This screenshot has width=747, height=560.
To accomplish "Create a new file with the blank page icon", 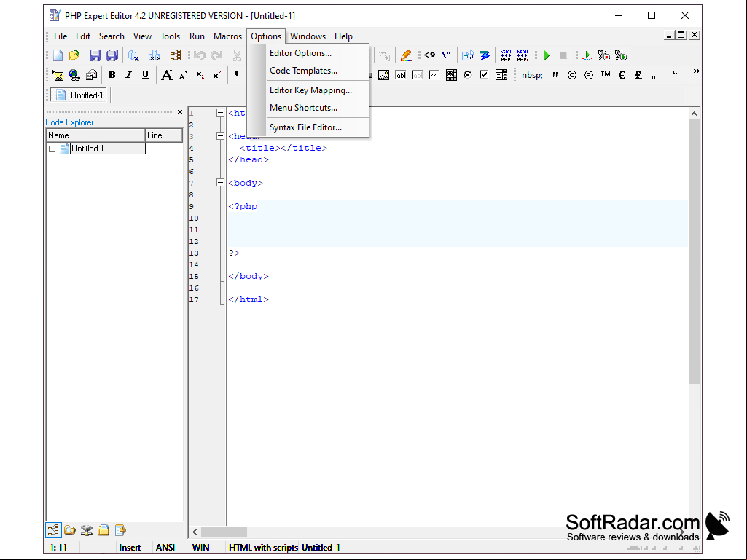I will pos(58,56).
